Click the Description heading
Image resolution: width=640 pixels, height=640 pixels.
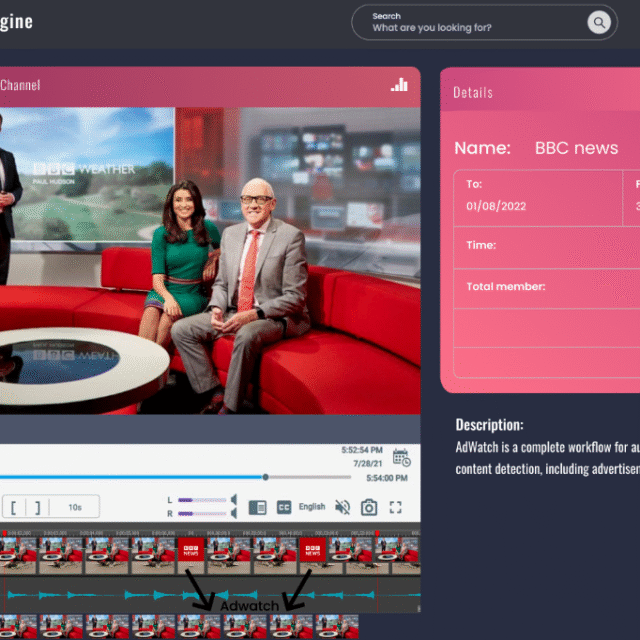pos(489,425)
